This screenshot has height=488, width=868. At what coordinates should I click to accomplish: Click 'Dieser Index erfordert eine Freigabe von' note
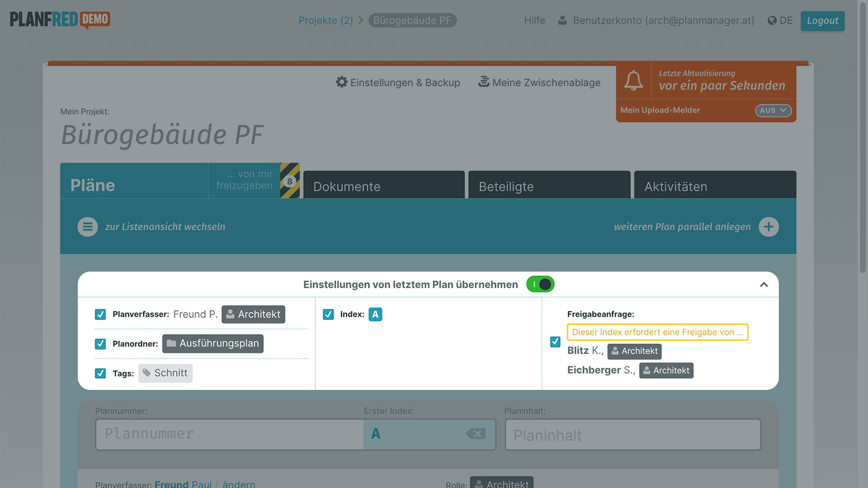point(658,332)
